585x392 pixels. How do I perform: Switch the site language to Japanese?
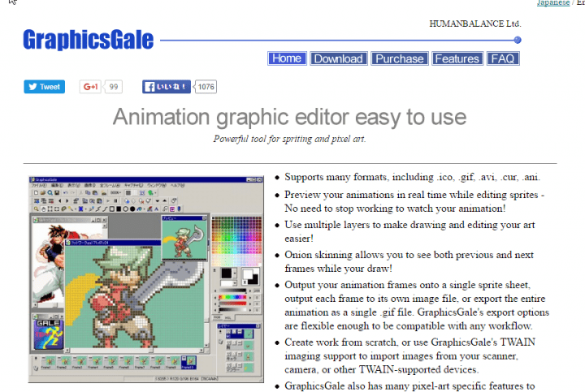(x=553, y=3)
